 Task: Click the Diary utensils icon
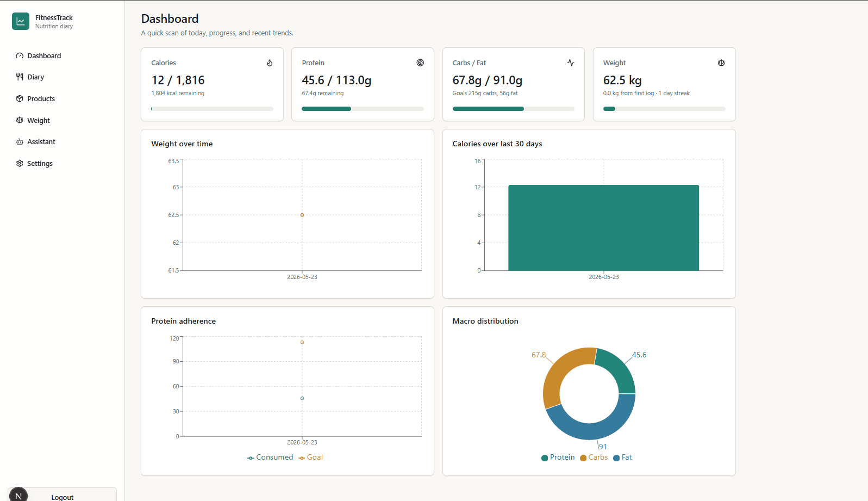click(20, 77)
